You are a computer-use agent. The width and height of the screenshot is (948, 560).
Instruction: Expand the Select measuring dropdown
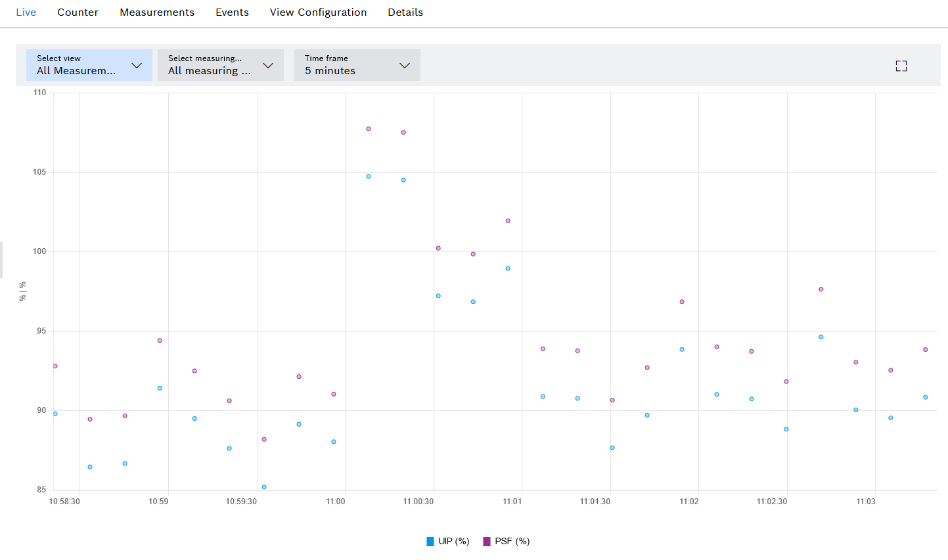point(221,65)
